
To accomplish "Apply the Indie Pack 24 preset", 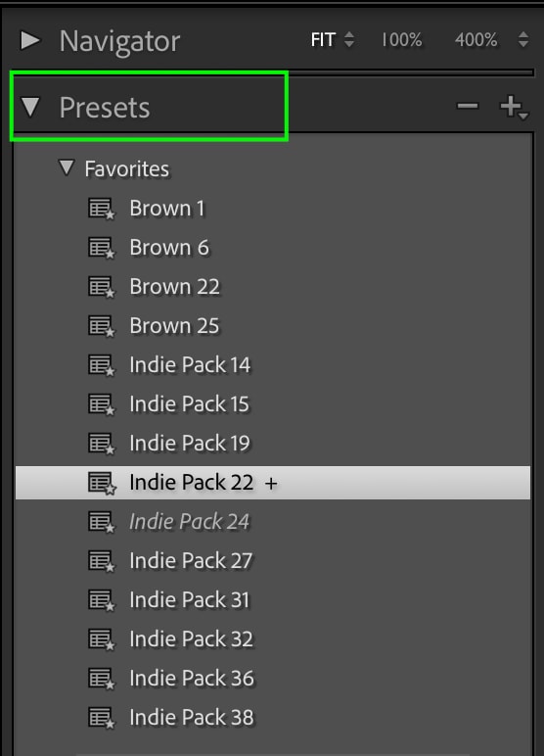I will click(x=190, y=522).
